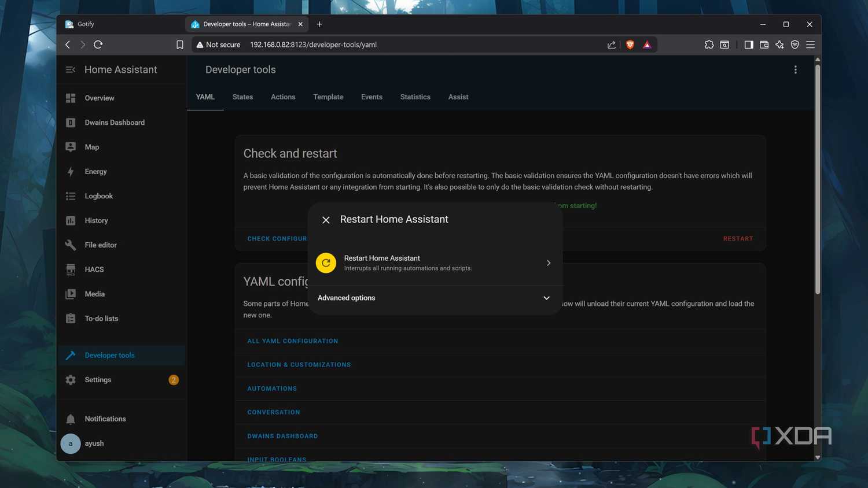This screenshot has height=488, width=868.
Task: Reload CONVERSATION configuration
Action: (x=274, y=412)
